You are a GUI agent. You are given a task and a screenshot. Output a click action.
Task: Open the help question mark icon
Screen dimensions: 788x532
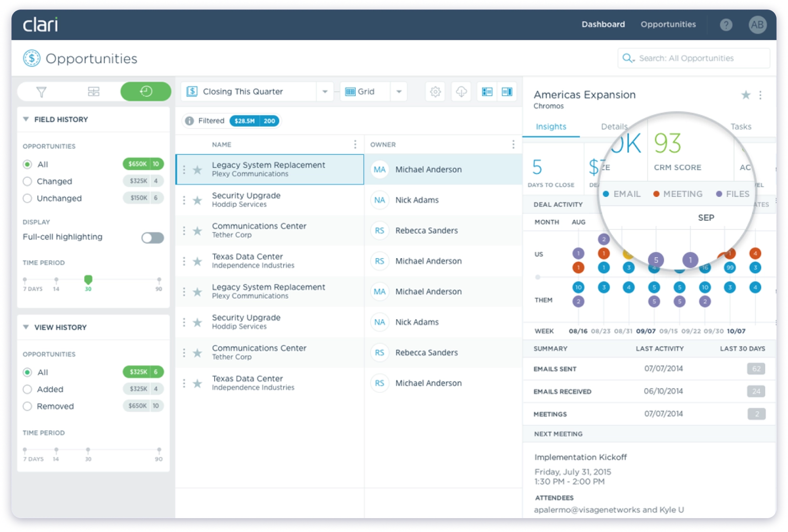click(726, 25)
